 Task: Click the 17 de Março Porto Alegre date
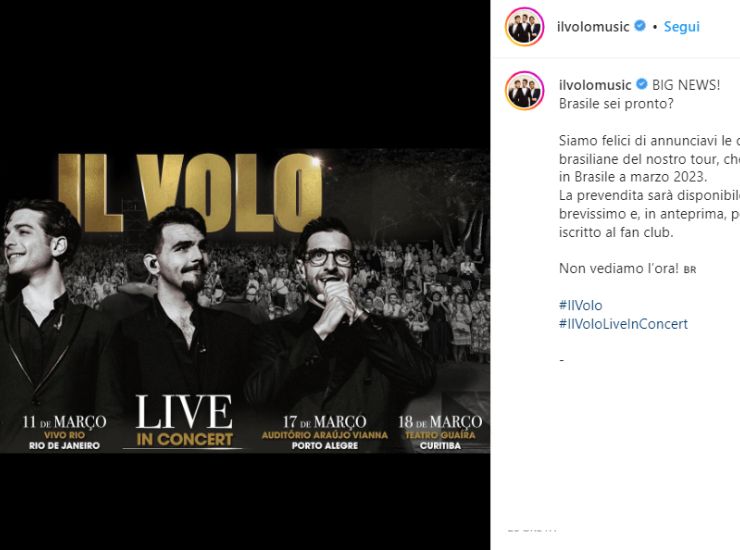point(325,432)
